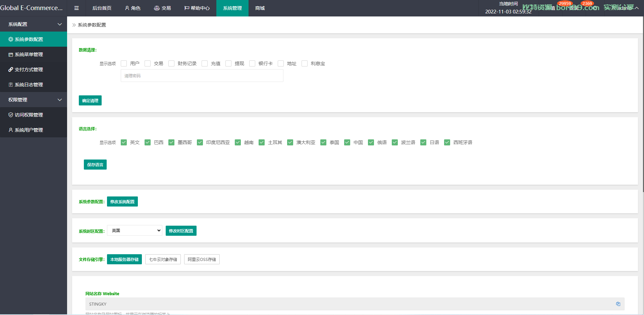Click the 修改时区配置 button

(181, 231)
